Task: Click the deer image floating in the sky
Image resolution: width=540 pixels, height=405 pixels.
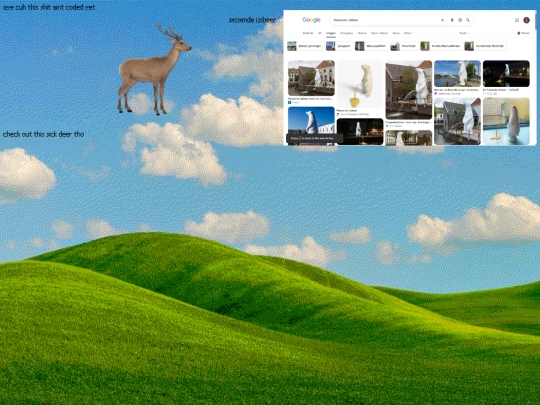Action: click(x=154, y=69)
